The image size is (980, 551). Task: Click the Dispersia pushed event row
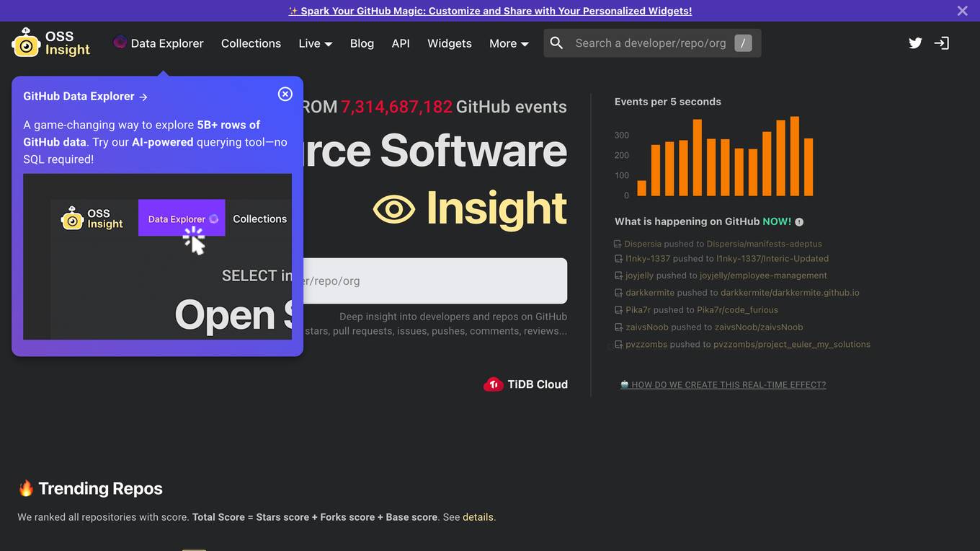[718, 244]
